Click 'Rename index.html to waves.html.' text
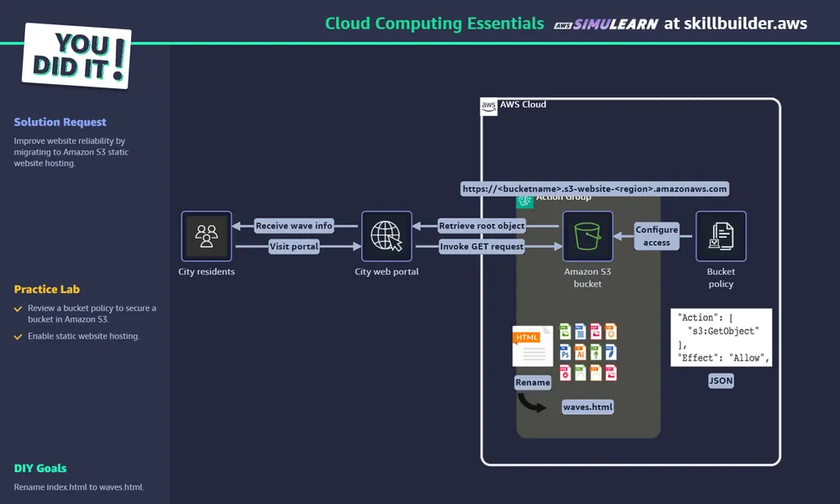The image size is (840, 504). pyautogui.click(x=79, y=487)
